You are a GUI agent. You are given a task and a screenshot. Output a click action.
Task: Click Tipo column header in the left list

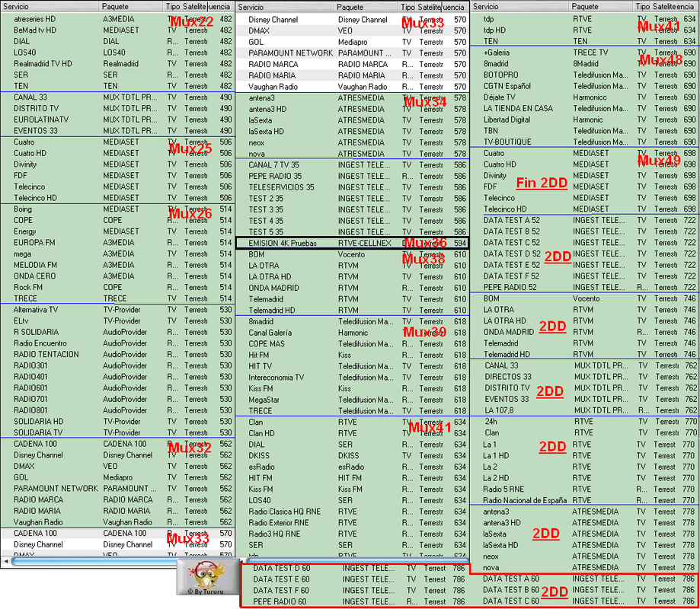(172, 7)
